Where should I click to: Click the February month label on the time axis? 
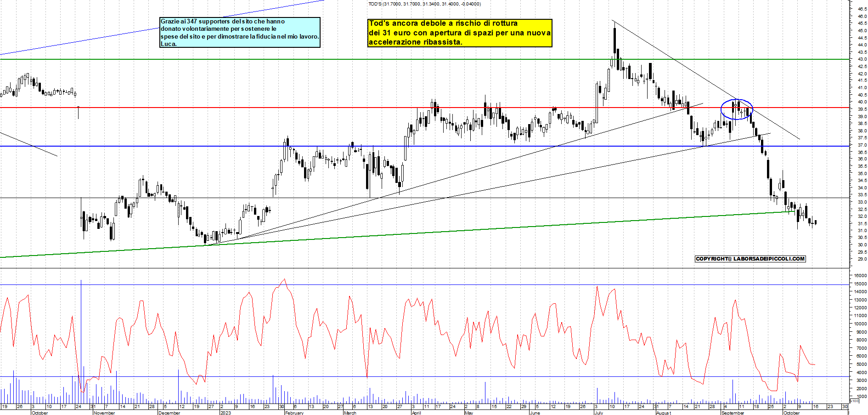[x=294, y=413]
